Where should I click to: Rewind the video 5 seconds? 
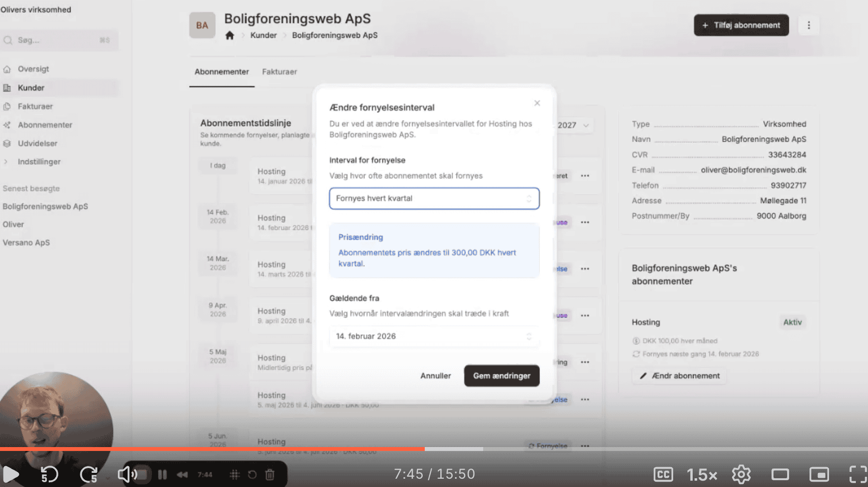[49, 474]
